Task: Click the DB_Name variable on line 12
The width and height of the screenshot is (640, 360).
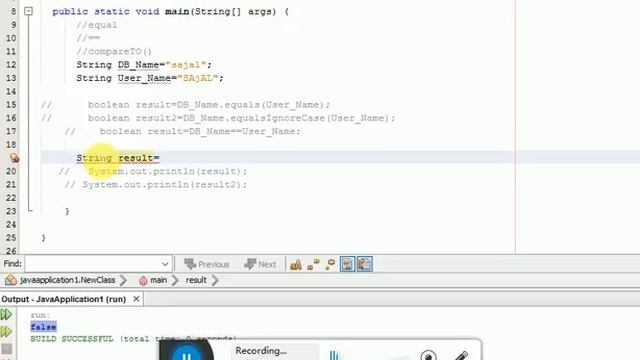Action: tap(138, 64)
